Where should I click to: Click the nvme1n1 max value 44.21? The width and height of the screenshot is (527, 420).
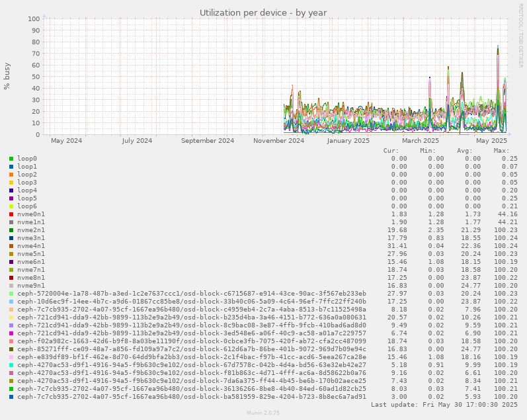(x=508, y=222)
